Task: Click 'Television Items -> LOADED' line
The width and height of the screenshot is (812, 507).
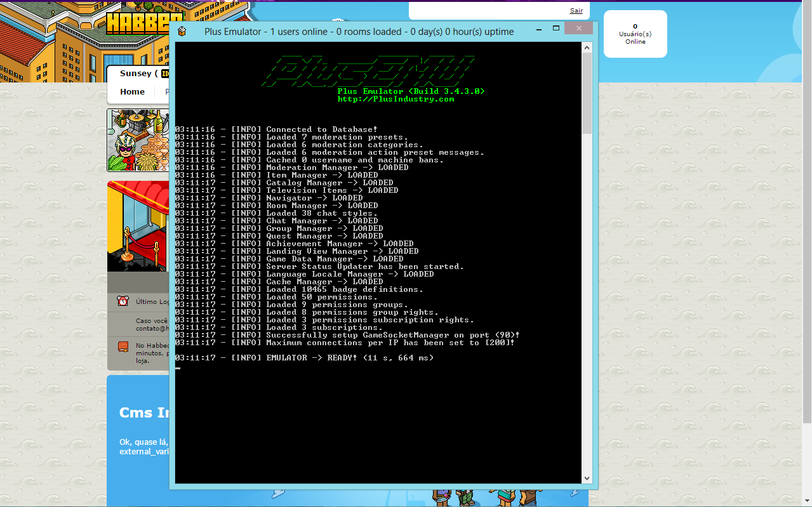Action: [x=286, y=190]
